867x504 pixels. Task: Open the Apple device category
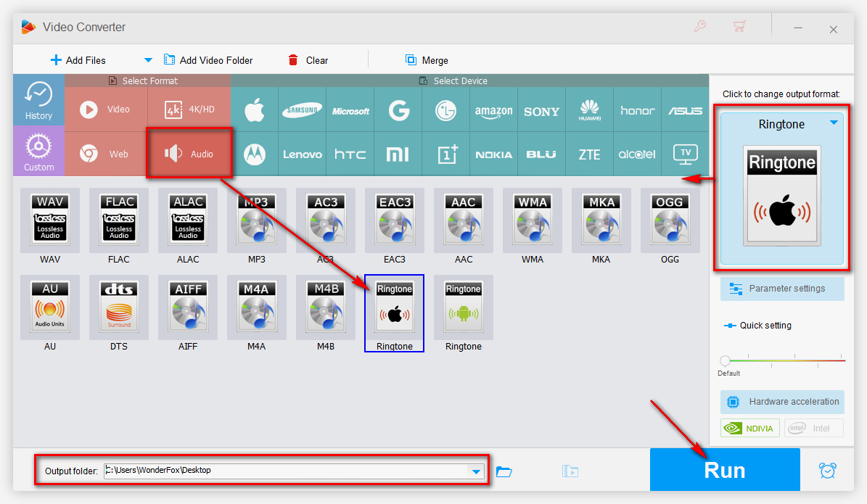pos(255,110)
